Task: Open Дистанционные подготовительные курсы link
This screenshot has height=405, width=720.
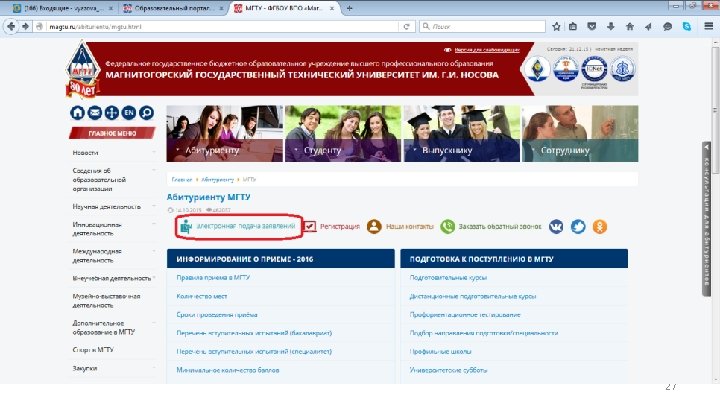Action: [x=473, y=296]
